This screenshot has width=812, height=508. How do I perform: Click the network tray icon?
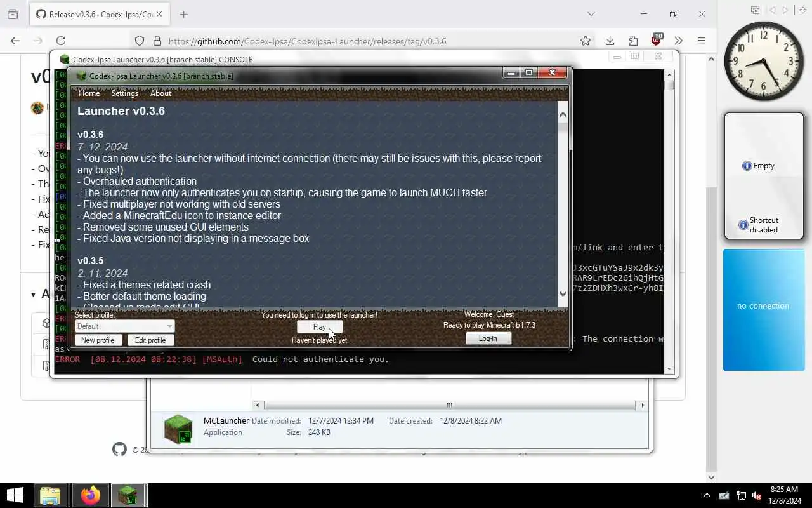[x=741, y=495]
